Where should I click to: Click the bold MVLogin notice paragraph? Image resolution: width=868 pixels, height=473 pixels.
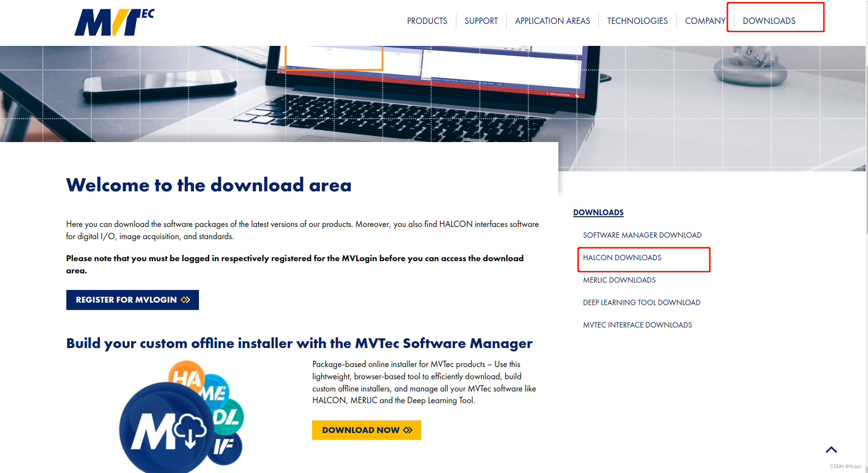[295, 264]
